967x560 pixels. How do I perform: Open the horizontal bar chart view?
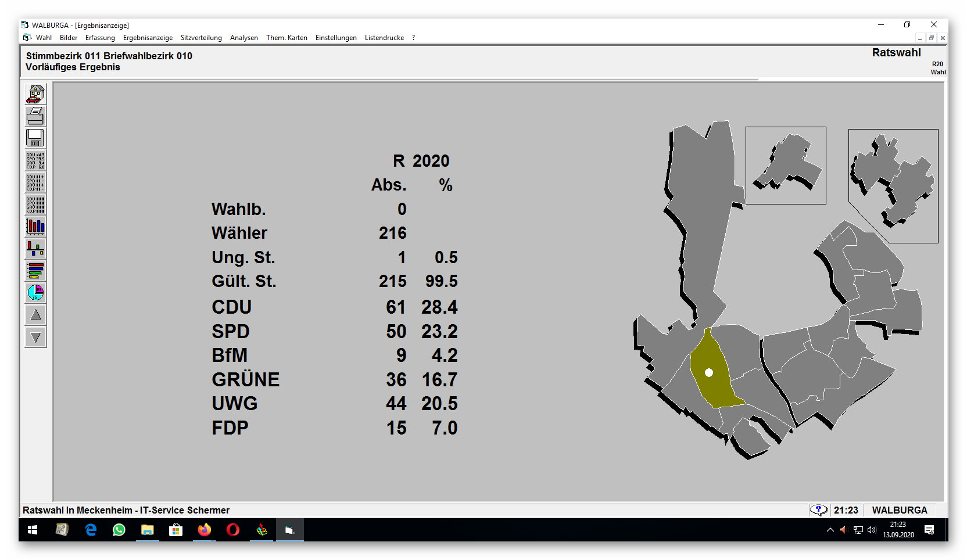(35, 271)
